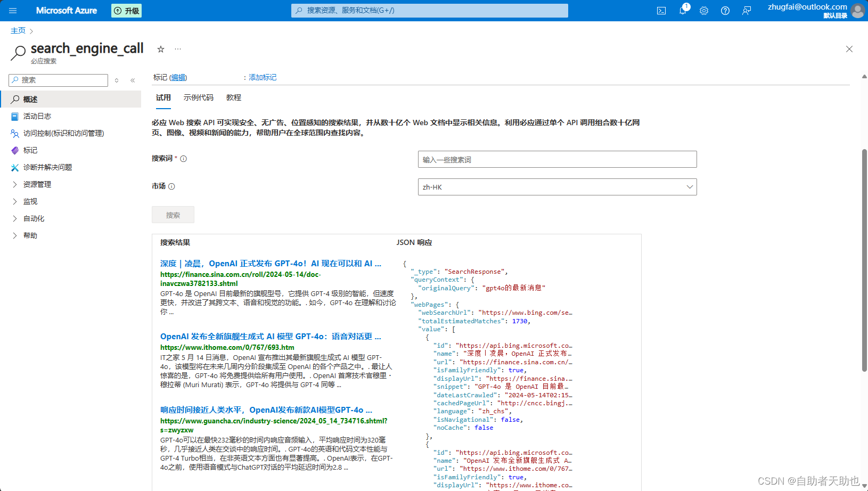Open the notifications bell
This screenshot has width=868, height=491.
[683, 11]
